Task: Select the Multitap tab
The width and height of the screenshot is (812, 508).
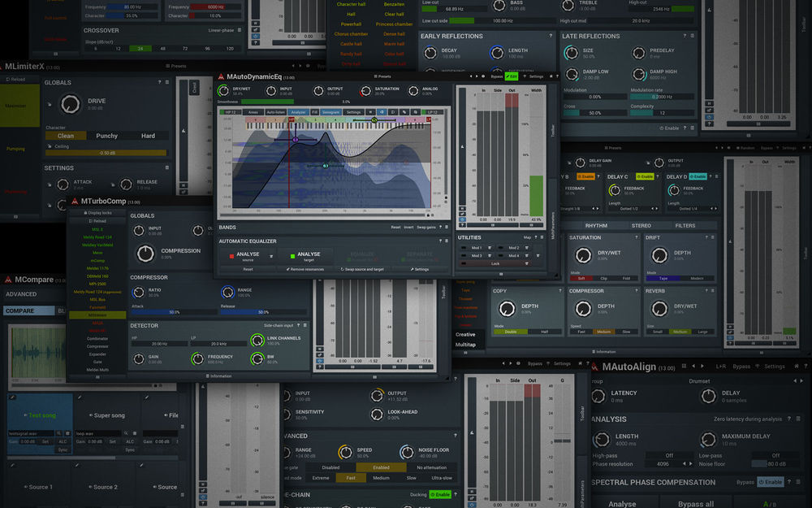Action: [x=465, y=344]
